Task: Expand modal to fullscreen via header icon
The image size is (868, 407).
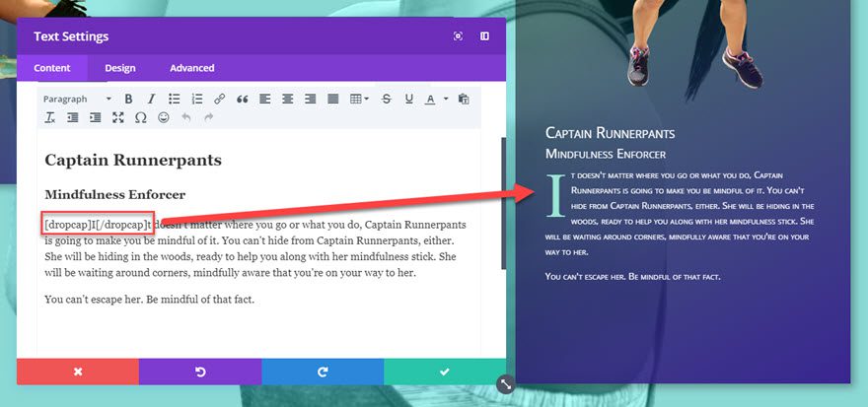Action: click(x=458, y=35)
